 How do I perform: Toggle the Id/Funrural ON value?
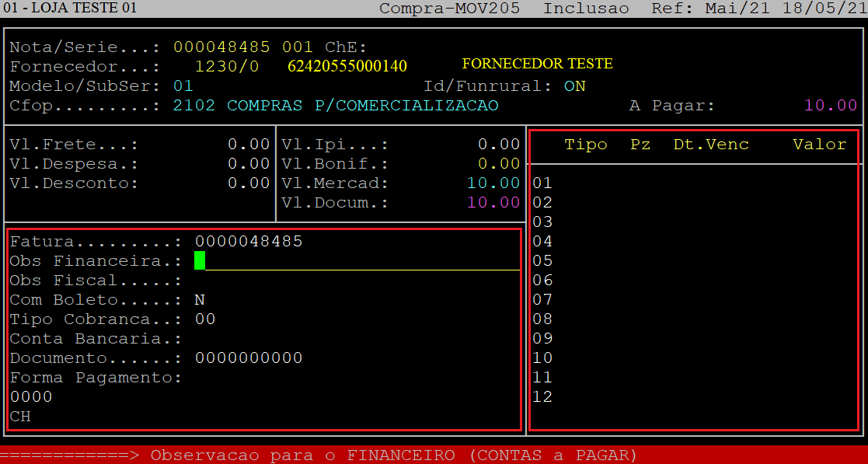coord(575,86)
